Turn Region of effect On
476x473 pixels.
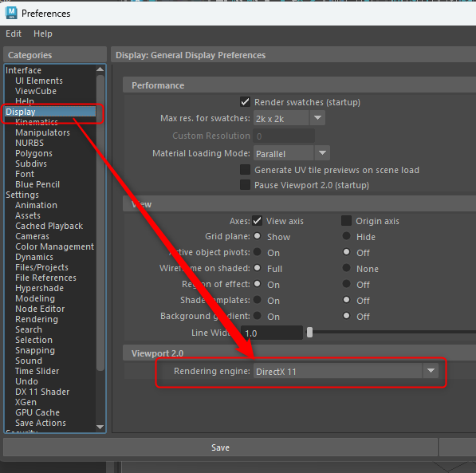coord(257,283)
